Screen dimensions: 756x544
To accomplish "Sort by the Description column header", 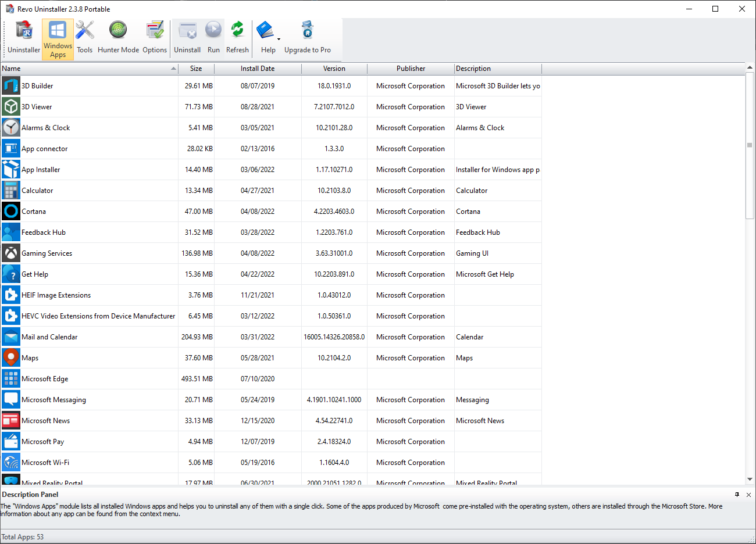I will pyautogui.click(x=498, y=69).
